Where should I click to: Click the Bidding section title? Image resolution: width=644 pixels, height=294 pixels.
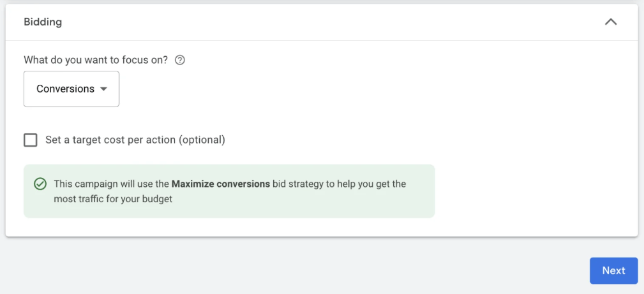(43, 22)
